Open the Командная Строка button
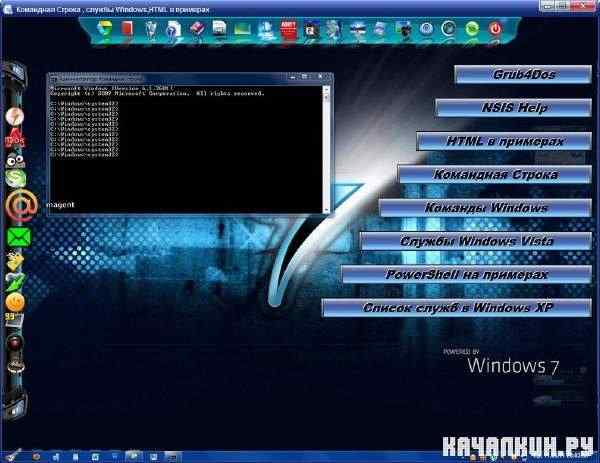The image size is (600, 463). [x=495, y=174]
